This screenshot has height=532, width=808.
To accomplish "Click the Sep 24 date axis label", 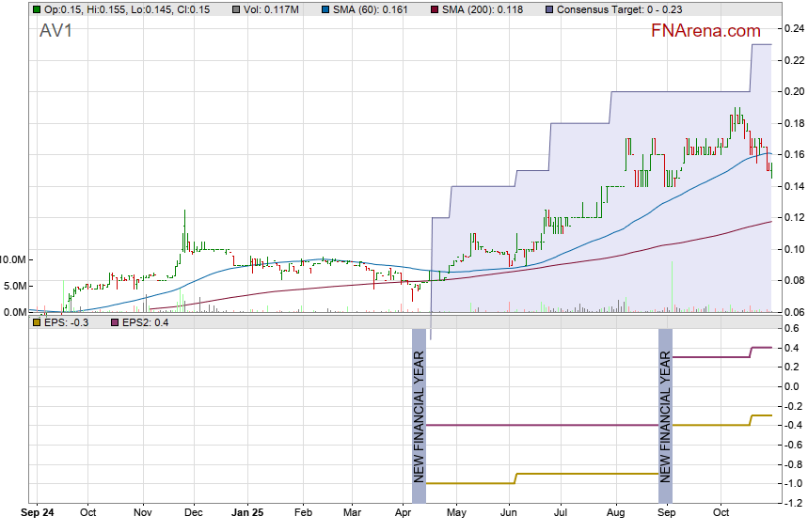I will click(x=39, y=514).
